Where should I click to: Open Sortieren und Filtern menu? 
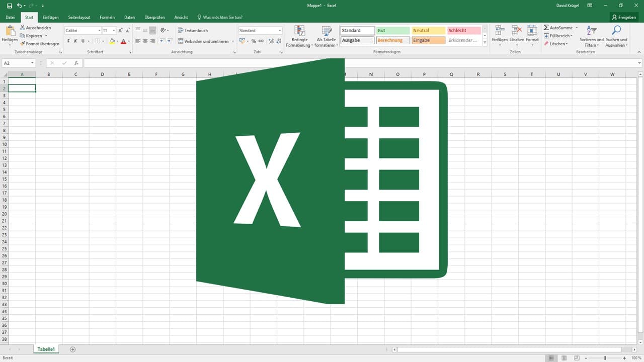click(592, 36)
